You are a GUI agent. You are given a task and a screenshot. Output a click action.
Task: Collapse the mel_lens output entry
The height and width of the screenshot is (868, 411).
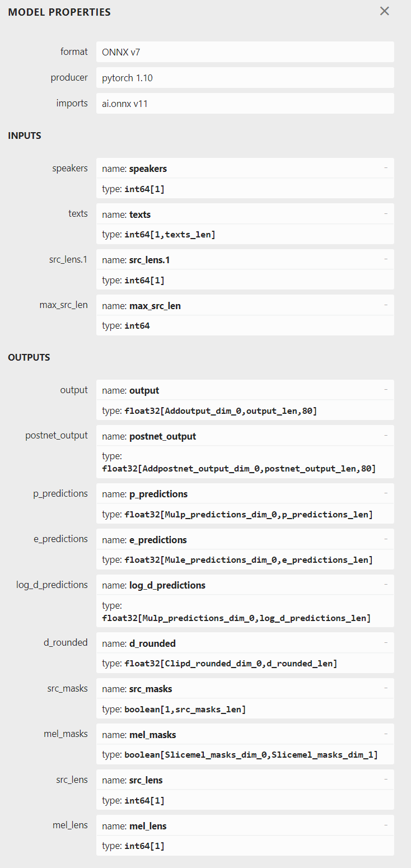pos(385,825)
